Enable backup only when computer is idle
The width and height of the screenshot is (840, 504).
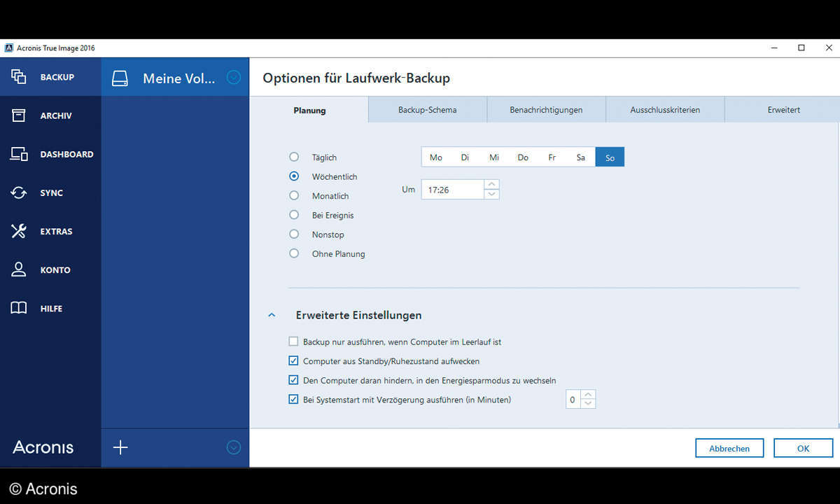click(293, 342)
